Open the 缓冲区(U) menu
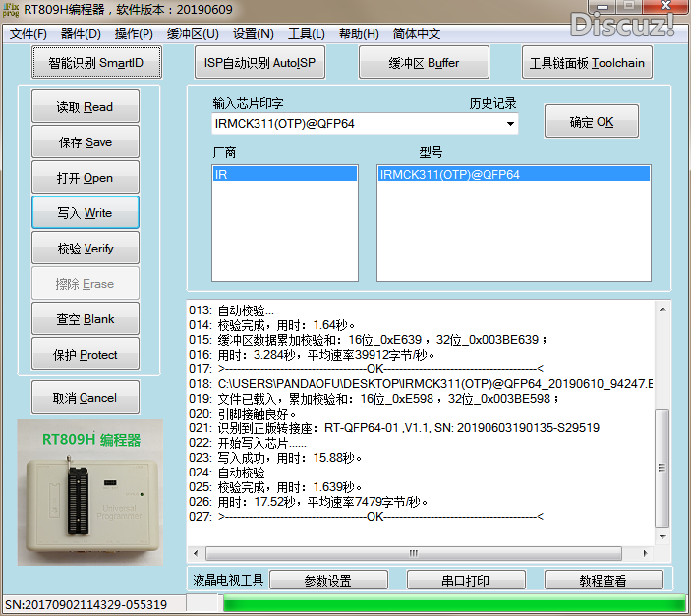Screen dimensions: 691x616 point(193,34)
